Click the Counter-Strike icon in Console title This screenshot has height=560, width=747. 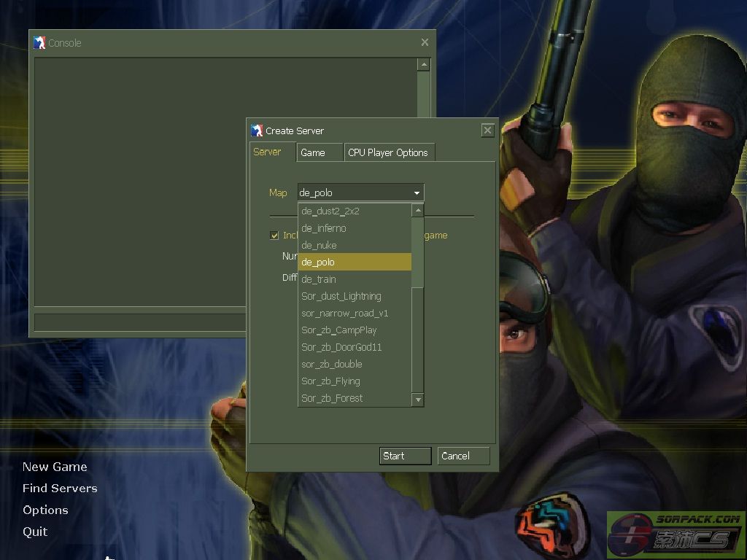click(x=39, y=42)
